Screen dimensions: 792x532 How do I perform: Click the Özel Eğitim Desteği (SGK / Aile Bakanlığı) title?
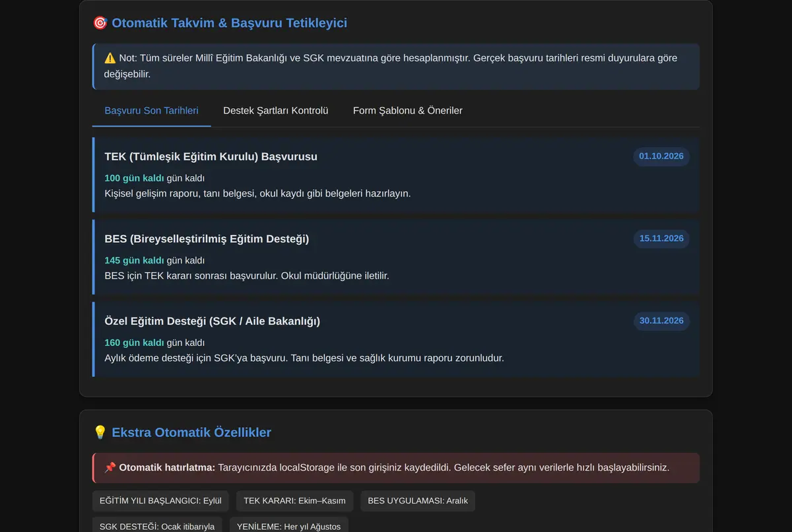(x=213, y=321)
